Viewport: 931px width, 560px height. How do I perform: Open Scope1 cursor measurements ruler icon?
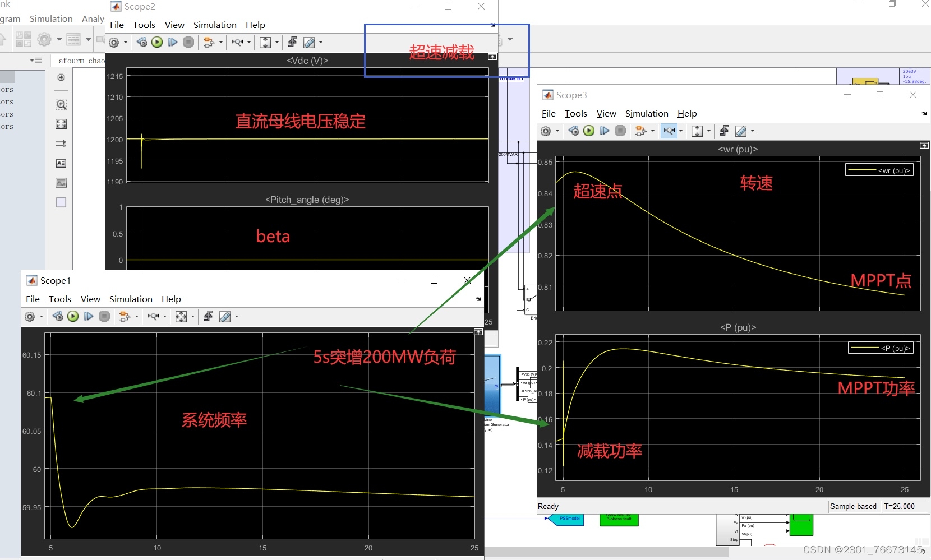point(225,317)
